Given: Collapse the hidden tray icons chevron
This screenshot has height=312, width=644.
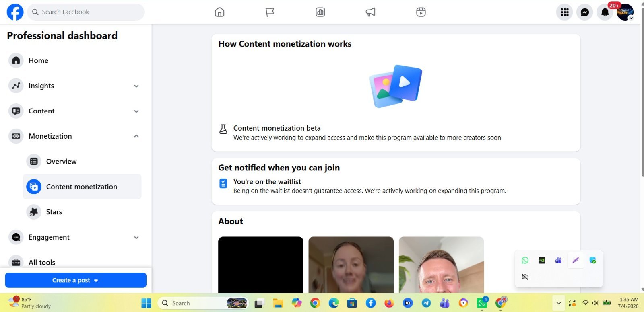Looking at the screenshot, I should point(559,303).
